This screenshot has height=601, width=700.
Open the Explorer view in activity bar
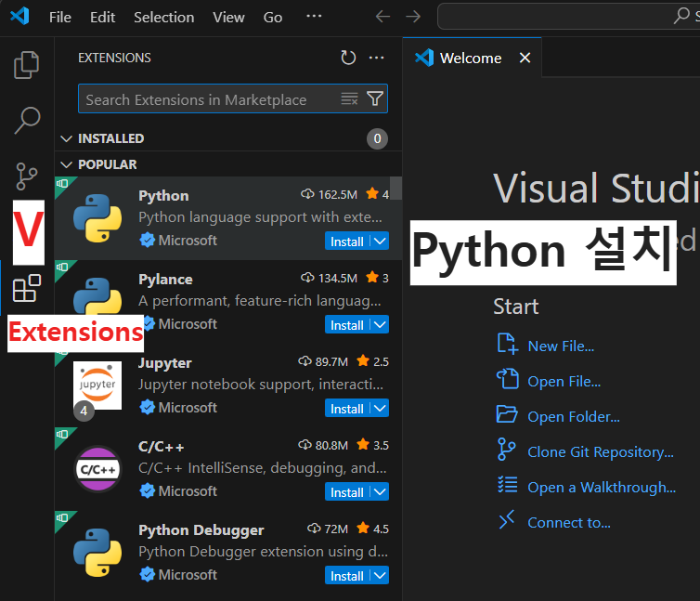click(x=27, y=65)
